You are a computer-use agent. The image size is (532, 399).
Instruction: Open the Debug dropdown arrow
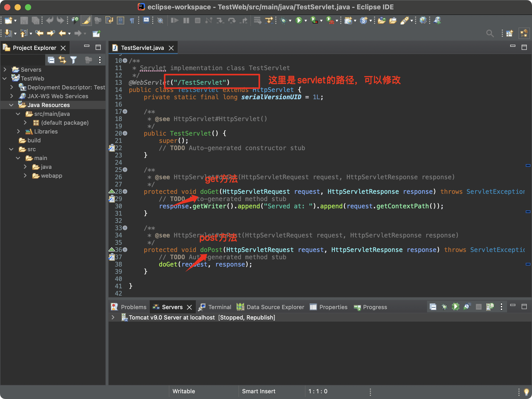290,21
